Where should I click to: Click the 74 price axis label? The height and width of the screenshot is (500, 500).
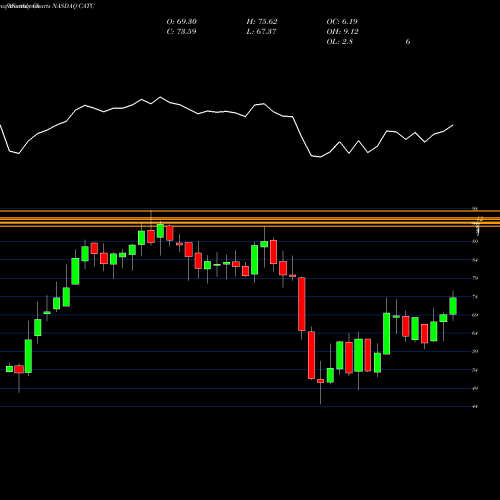[475, 296]
